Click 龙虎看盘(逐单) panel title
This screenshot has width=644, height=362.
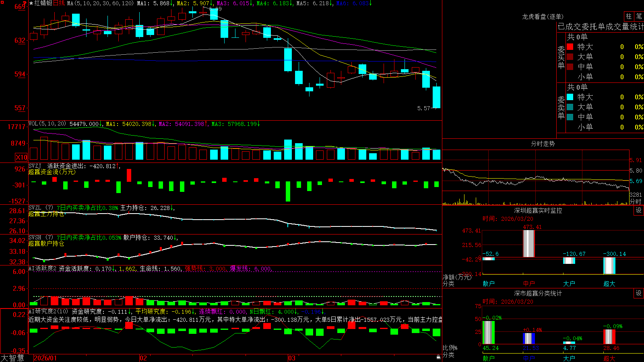point(543,16)
